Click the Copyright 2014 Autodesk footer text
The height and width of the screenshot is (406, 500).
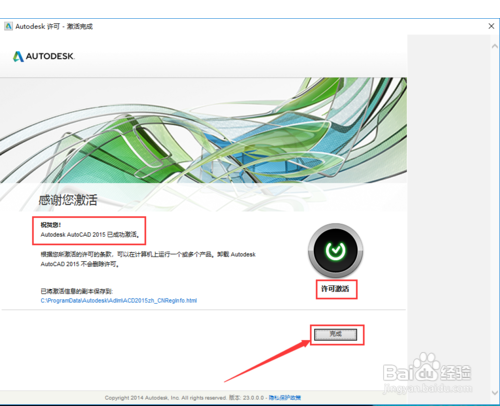pos(166,398)
